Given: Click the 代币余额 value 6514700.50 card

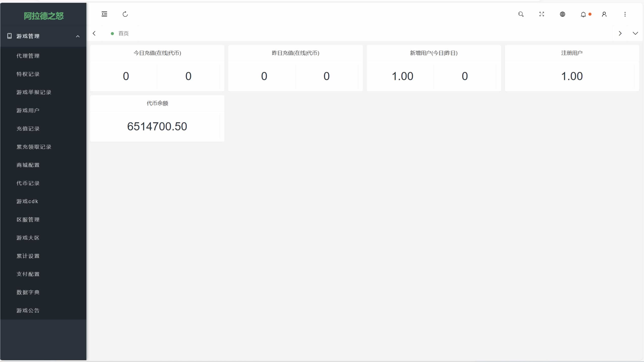Looking at the screenshot, I should tap(157, 126).
